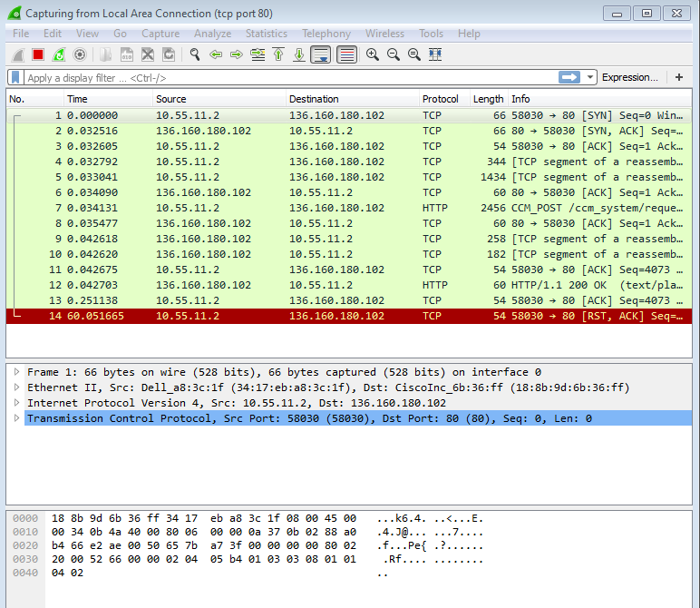Screen dimensions: 700x608
Task: Sort by the Info column header
Action: point(599,99)
